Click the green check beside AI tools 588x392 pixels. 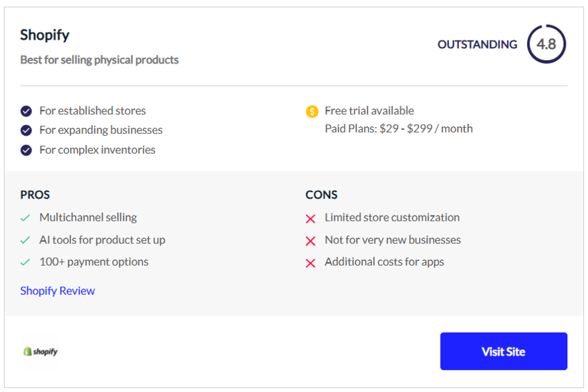(x=25, y=239)
